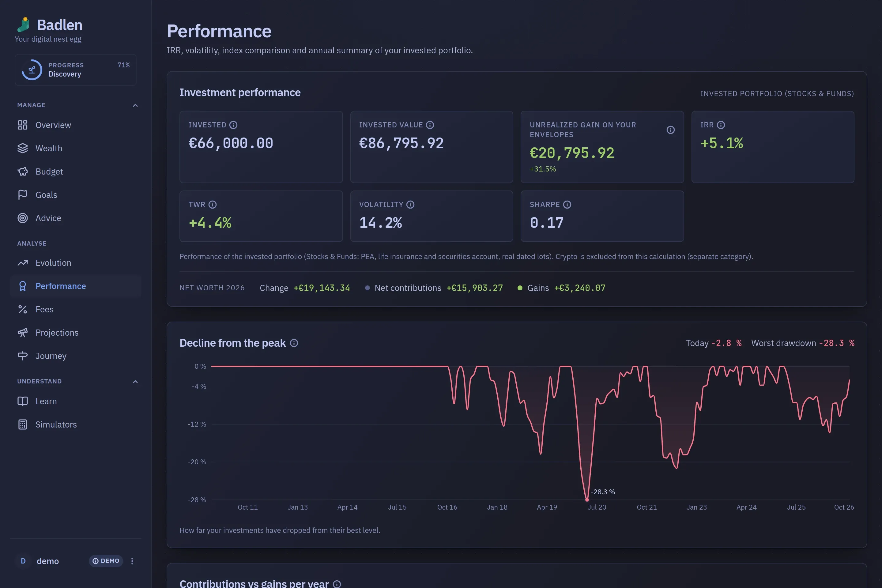The height and width of the screenshot is (588, 882).
Task: Click the Today -2.8 % value
Action: (x=726, y=343)
